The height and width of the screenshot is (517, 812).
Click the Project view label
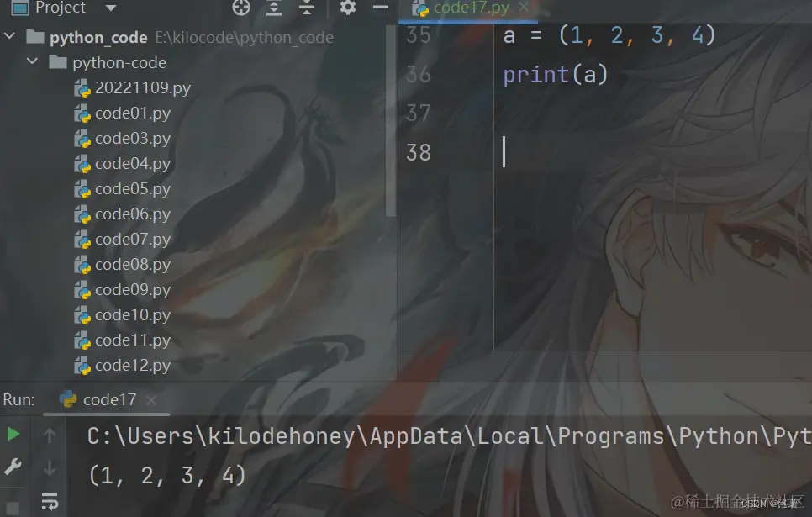61,8
